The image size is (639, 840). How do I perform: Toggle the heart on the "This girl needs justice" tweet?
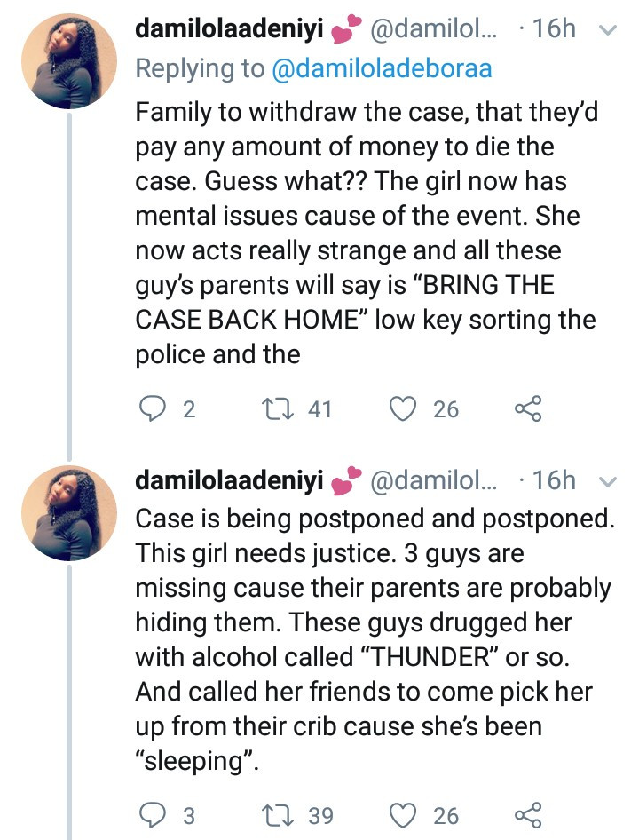[404, 814]
